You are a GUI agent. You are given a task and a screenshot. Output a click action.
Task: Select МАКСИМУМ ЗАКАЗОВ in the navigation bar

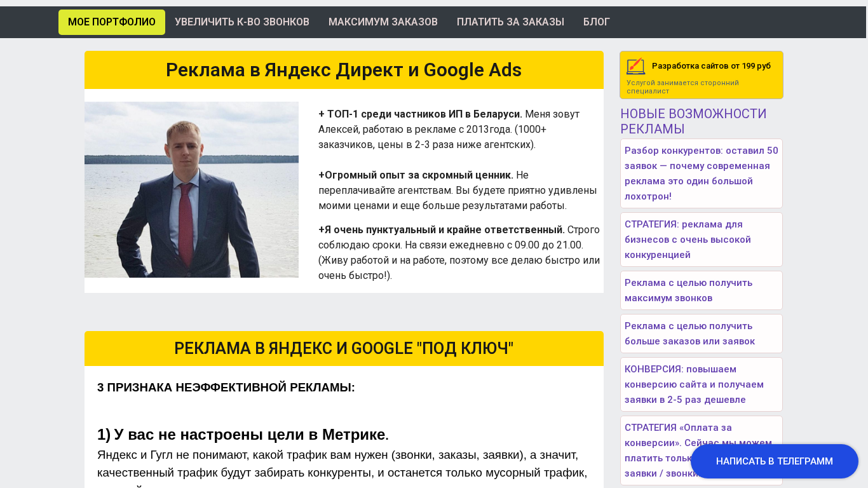click(383, 22)
